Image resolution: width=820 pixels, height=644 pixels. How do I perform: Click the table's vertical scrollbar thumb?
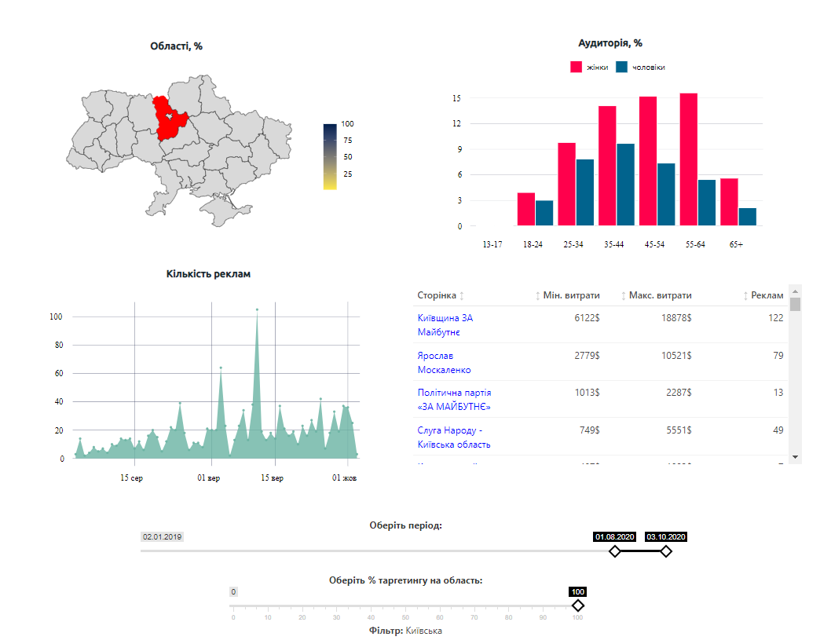coord(795,305)
